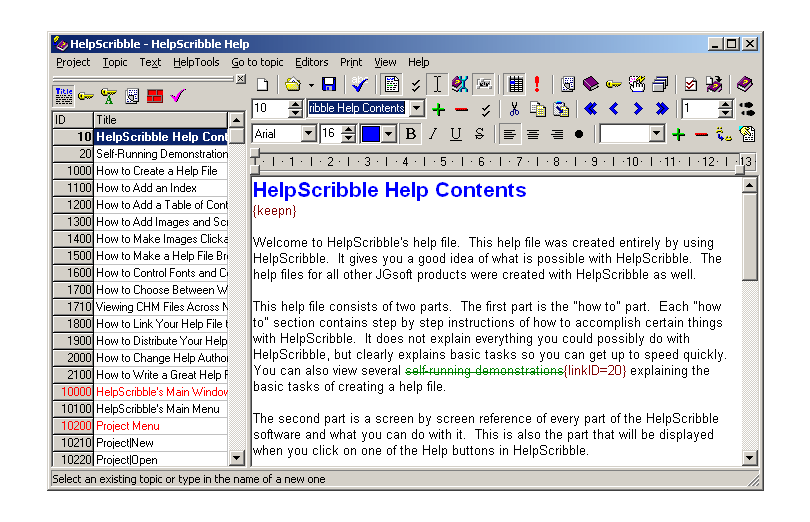The width and height of the screenshot is (810, 522).
Task: Open the Topic menu
Action: click(115, 63)
